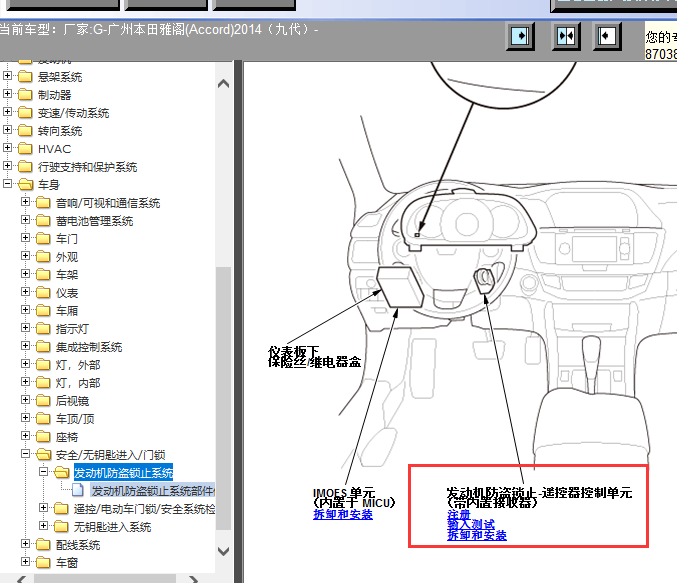
Task: Select 遥控/电动车门锁/安全系统 folder
Action: [x=144, y=509]
